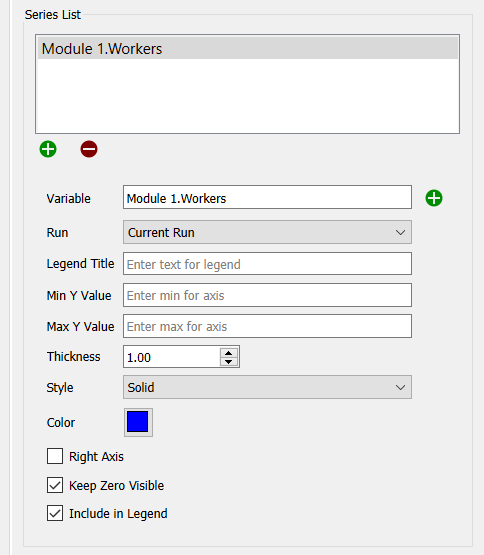Click the Variable text field
484x555 pixels.
pos(267,197)
